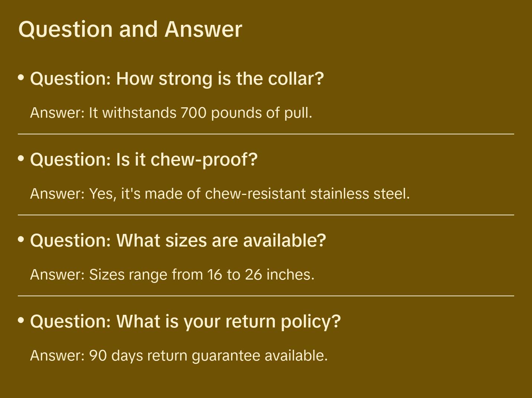The height and width of the screenshot is (398, 532).
Task: Click the "Answer:" label under the collar strength question
Action: click(58, 113)
